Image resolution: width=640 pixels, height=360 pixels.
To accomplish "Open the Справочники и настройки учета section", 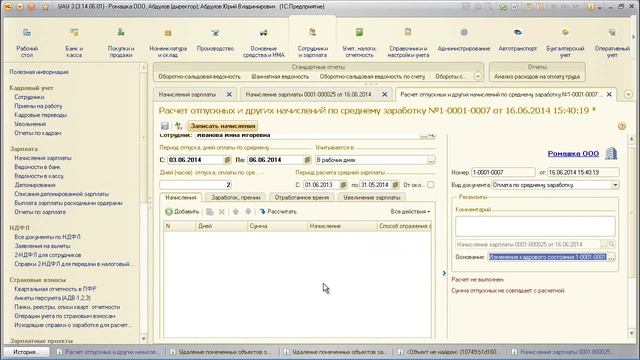I will (x=408, y=42).
